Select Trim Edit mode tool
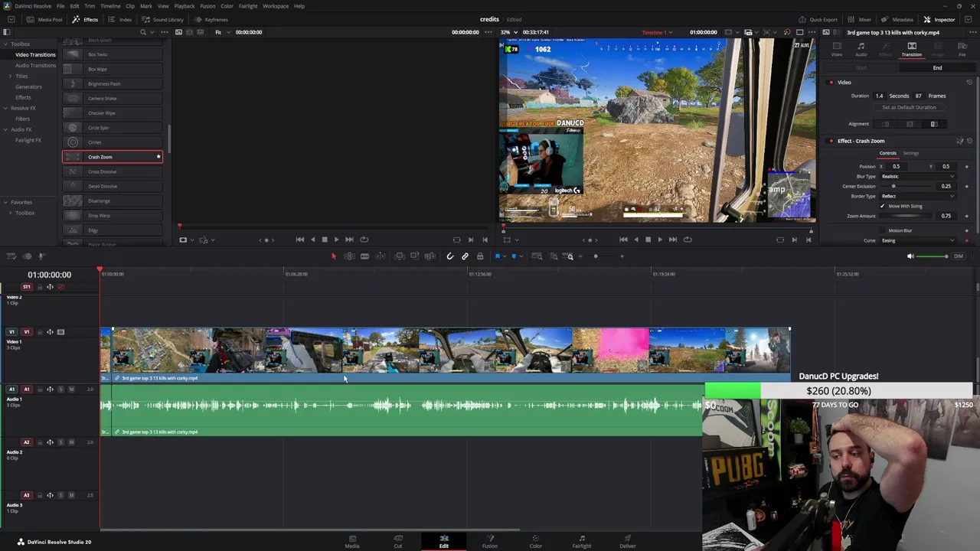This screenshot has width=980, height=551. [x=349, y=256]
